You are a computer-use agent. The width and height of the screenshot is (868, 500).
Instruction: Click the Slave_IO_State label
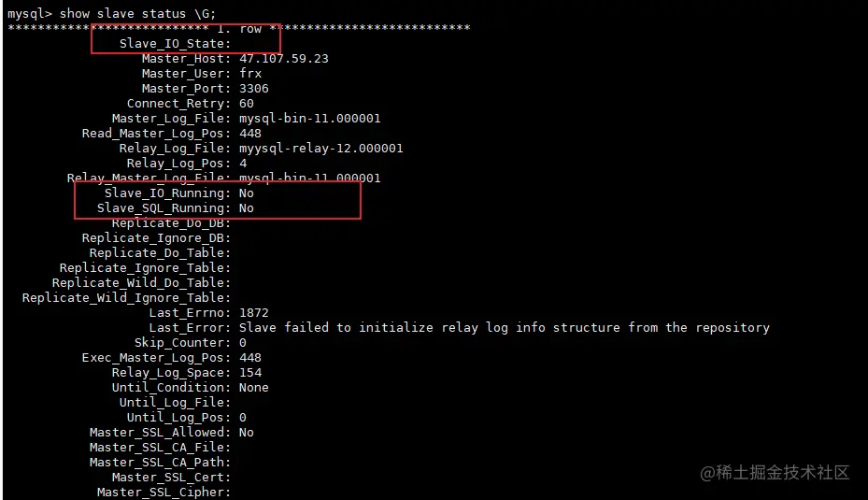[x=175, y=44]
